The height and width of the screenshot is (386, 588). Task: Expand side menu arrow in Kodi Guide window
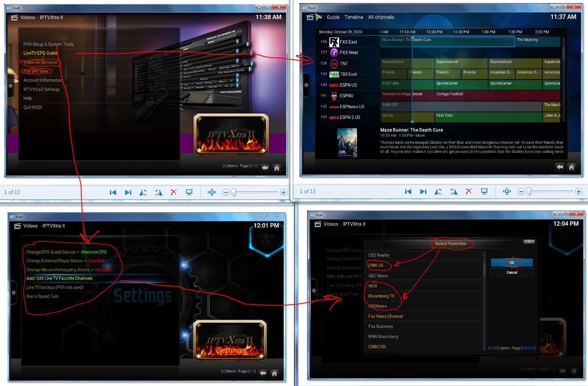click(x=306, y=85)
